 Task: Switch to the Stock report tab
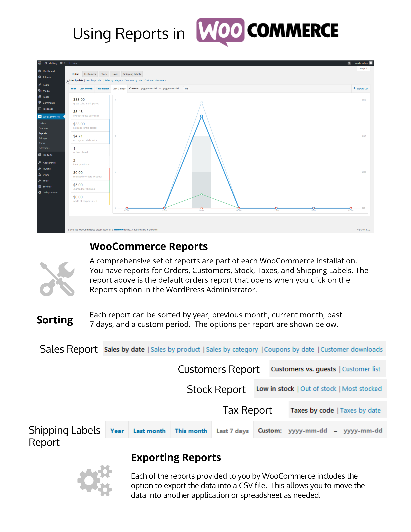104,74
